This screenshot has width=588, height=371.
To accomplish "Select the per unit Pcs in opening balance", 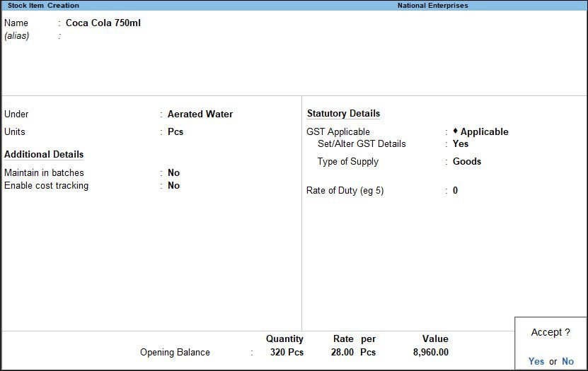I will coord(368,352).
